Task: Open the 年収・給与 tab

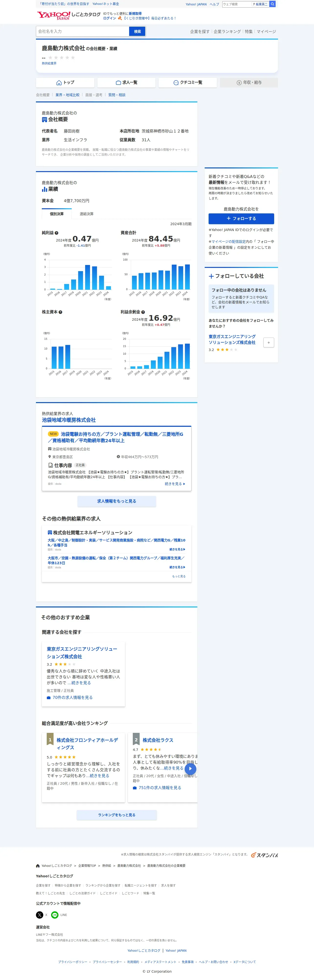Action: coord(249,83)
